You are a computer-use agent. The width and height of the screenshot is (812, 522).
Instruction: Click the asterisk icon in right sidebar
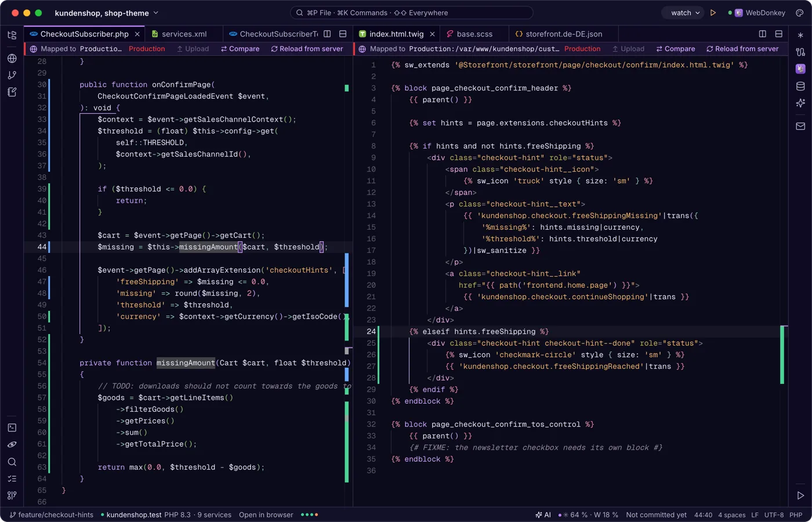point(800,35)
